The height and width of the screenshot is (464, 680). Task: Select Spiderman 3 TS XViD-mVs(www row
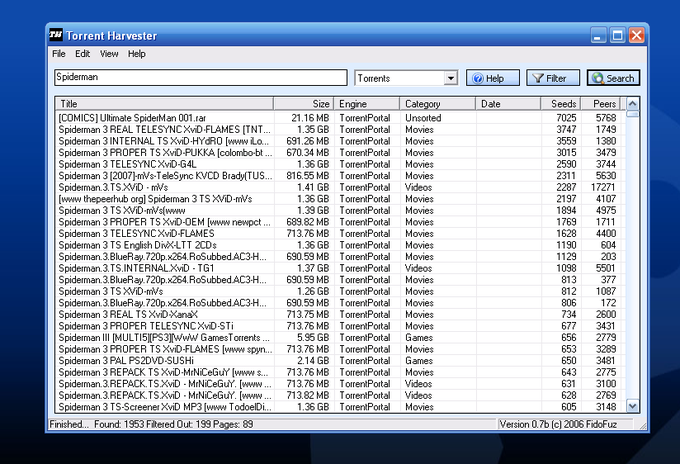point(342,210)
